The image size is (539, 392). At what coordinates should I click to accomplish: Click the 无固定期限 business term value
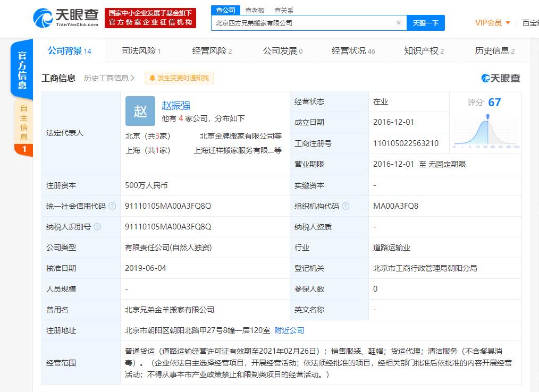pos(447,164)
